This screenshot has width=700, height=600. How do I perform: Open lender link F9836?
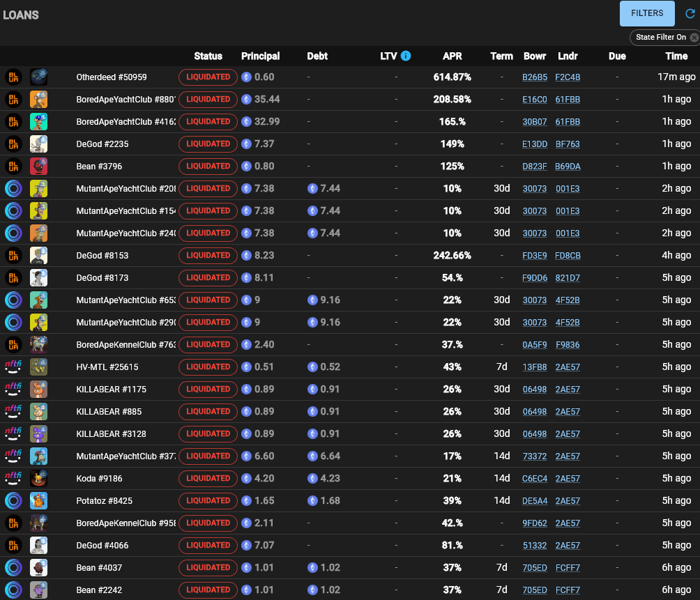point(568,345)
